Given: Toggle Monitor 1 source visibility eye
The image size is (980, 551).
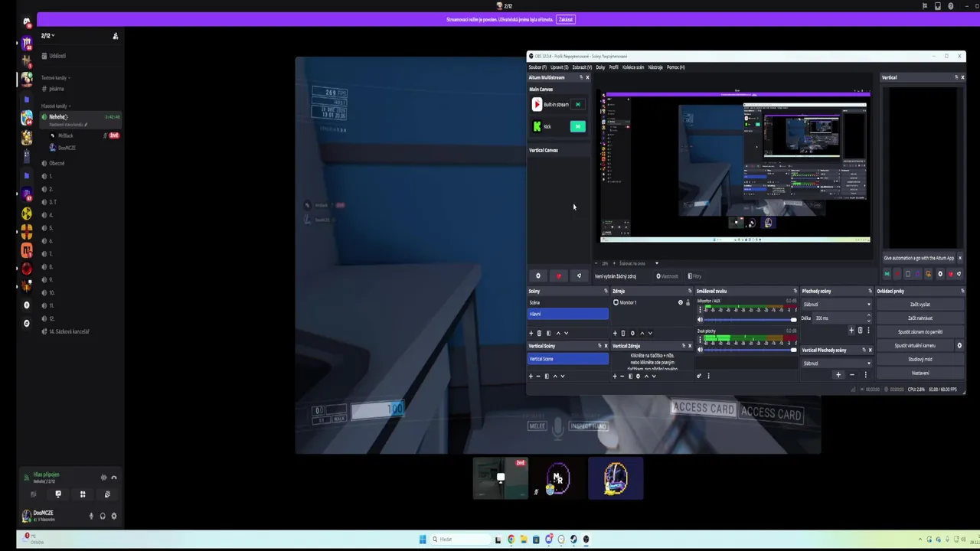Looking at the screenshot, I should pos(680,303).
